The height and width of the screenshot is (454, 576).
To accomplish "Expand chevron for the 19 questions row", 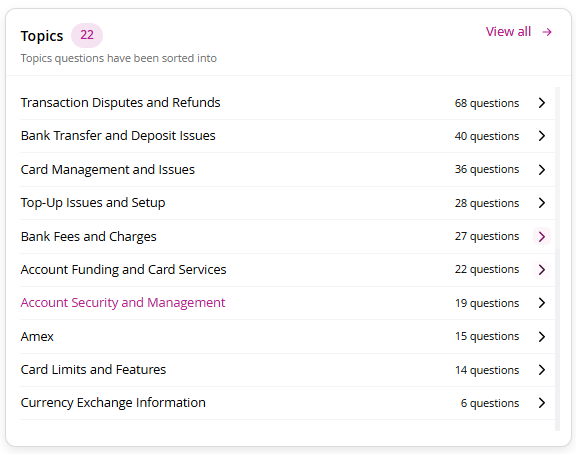I will point(542,303).
